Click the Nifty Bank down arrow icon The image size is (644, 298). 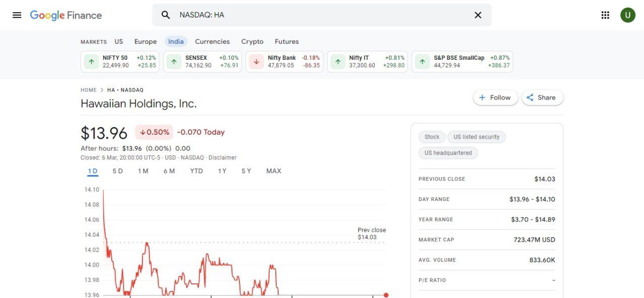tap(256, 62)
